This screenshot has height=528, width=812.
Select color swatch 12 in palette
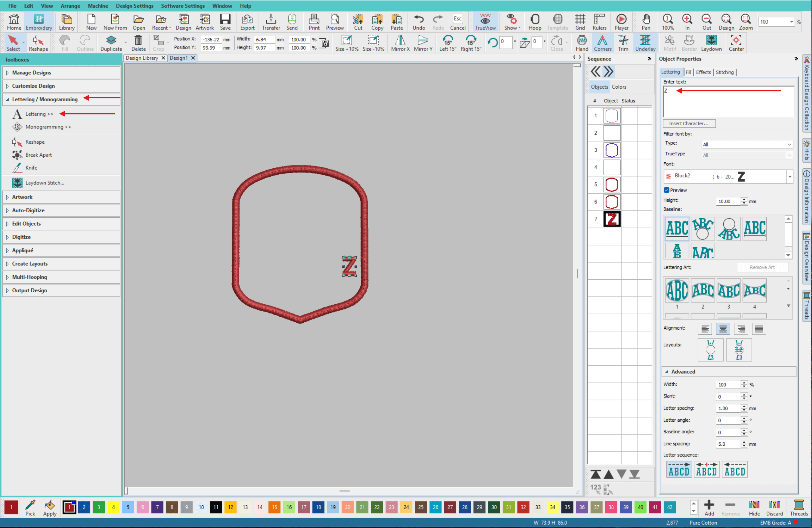coord(230,507)
